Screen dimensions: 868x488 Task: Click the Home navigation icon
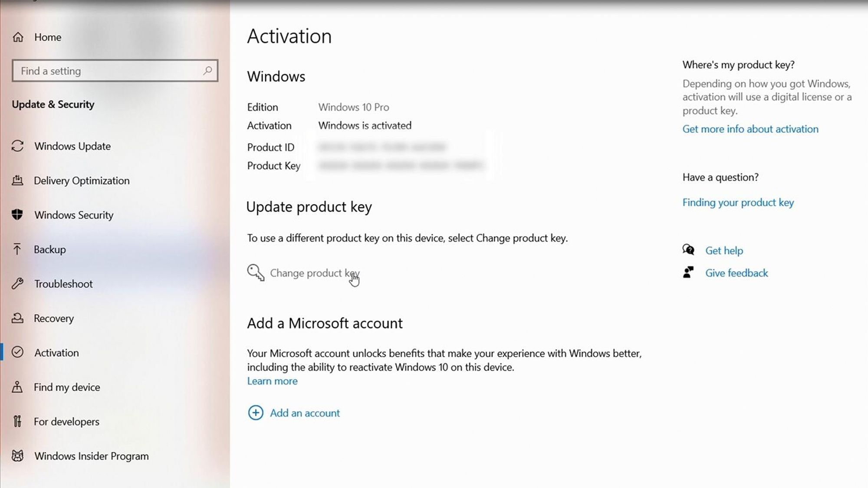(19, 37)
